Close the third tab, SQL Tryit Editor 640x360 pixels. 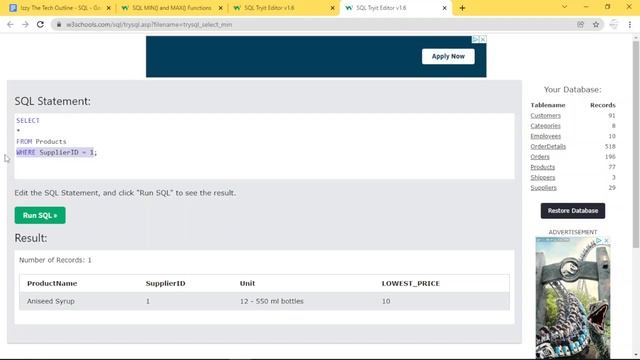click(x=332, y=8)
